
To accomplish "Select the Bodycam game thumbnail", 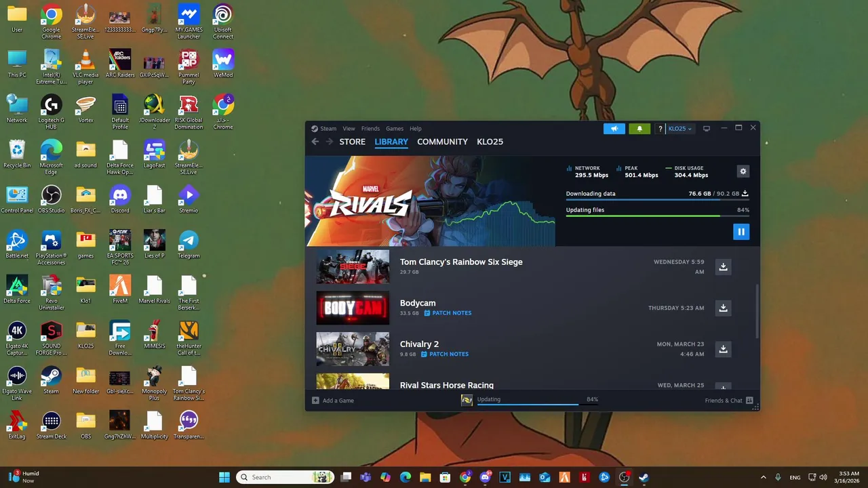I will pyautogui.click(x=353, y=308).
